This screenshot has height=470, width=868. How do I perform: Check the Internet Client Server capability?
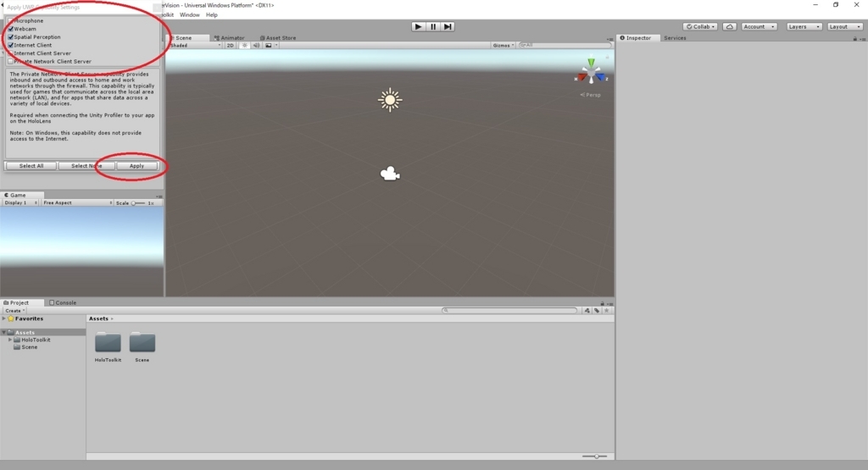pyautogui.click(x=10, y=53)
